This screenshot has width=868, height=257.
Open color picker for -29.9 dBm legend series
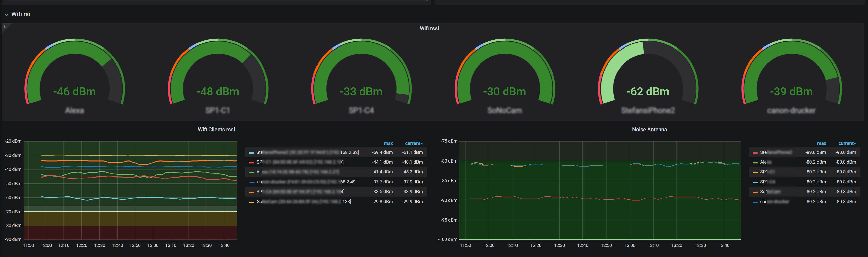(251, 202)
